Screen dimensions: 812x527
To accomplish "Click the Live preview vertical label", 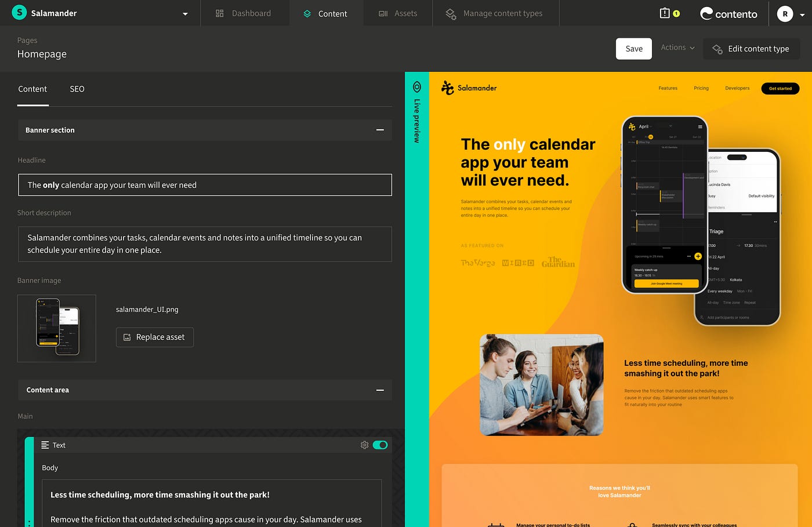I will (416, 121).
